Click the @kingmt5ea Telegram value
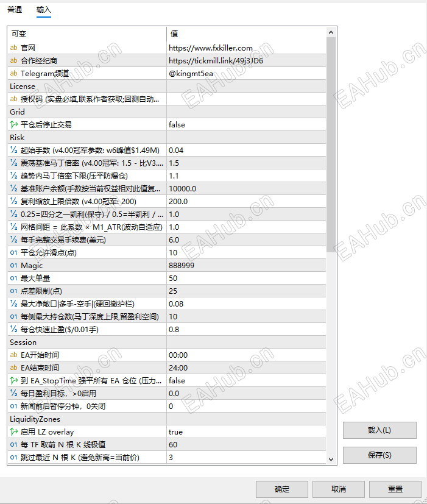 coord(246,74)
